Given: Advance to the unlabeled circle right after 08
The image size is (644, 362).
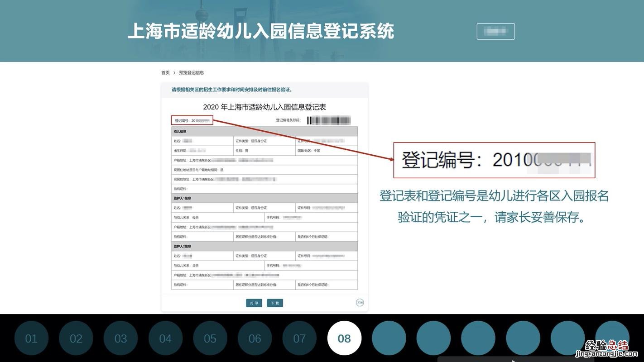Looking at the screenshot, I should (389, 338).
